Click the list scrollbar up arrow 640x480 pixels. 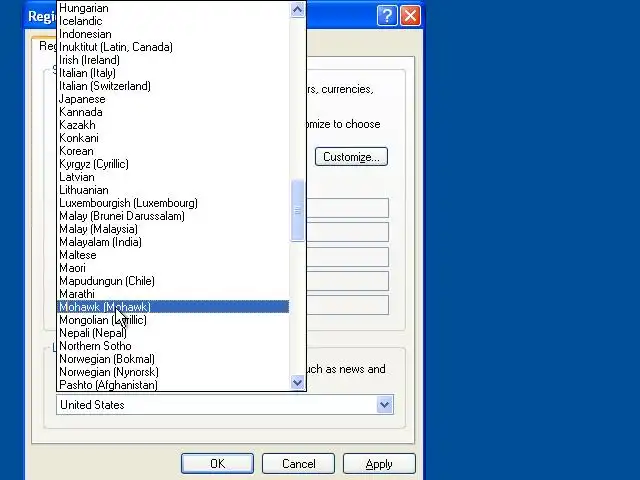tap(298, 9)
